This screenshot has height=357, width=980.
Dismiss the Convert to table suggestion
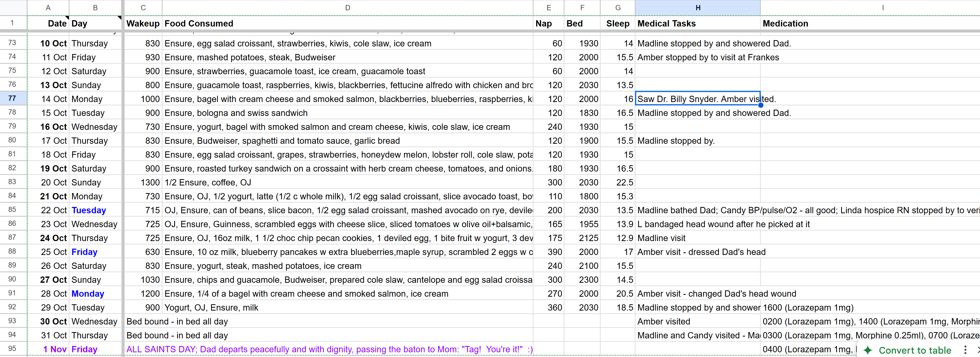pos(978,350)
